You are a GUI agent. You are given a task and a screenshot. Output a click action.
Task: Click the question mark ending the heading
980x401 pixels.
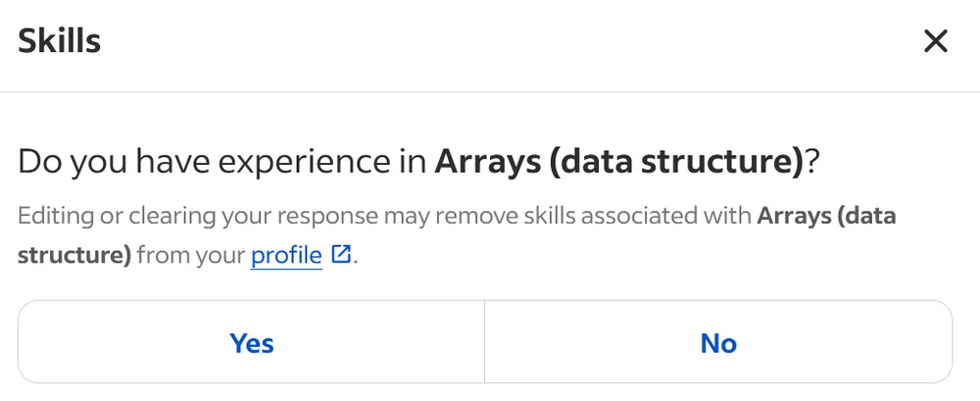[811, 162]
